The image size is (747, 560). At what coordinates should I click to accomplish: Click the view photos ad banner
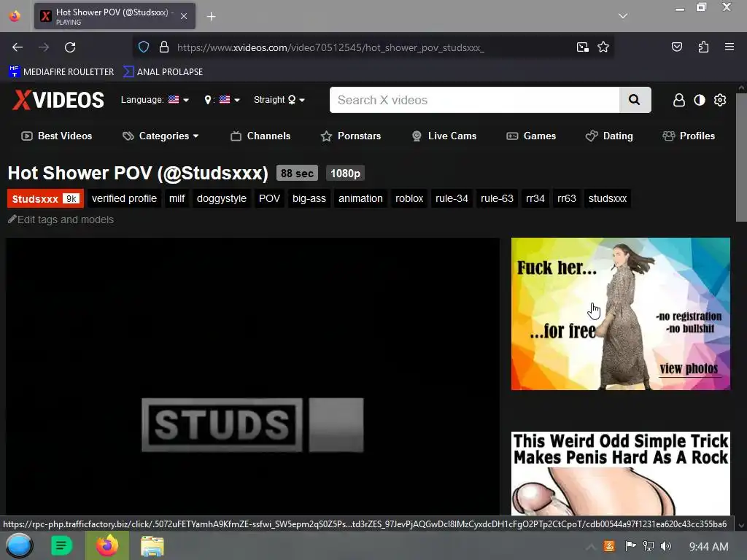pyautogui.click(x=620, y=314)
